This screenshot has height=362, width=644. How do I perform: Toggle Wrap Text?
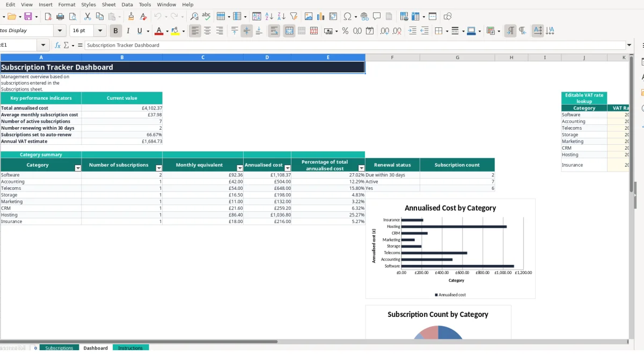274,31
